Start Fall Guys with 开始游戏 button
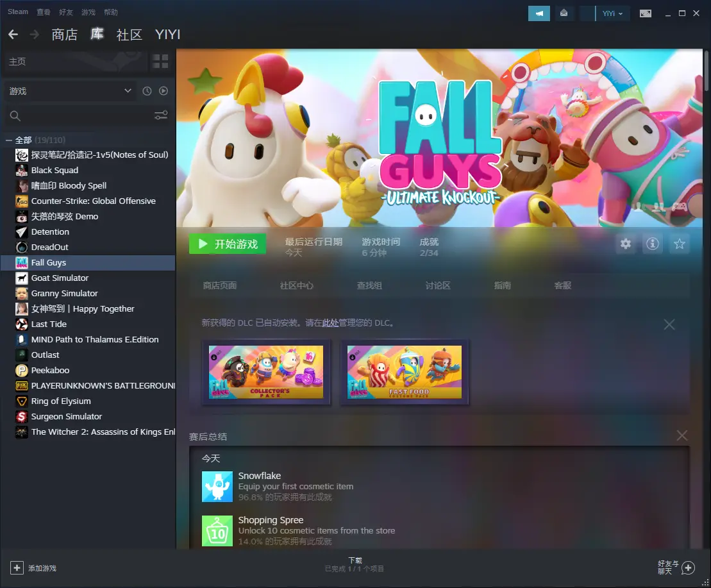 point(228,244)
